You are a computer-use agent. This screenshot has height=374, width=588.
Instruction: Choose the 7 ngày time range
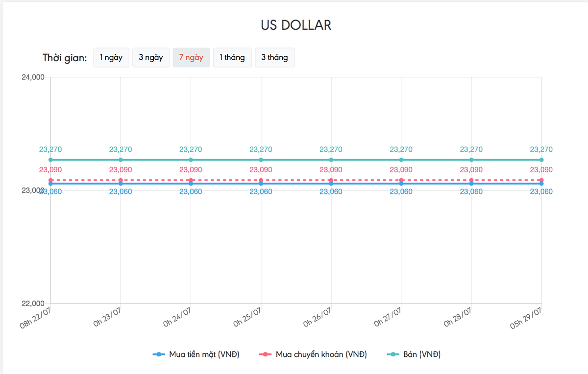point(191,58)
